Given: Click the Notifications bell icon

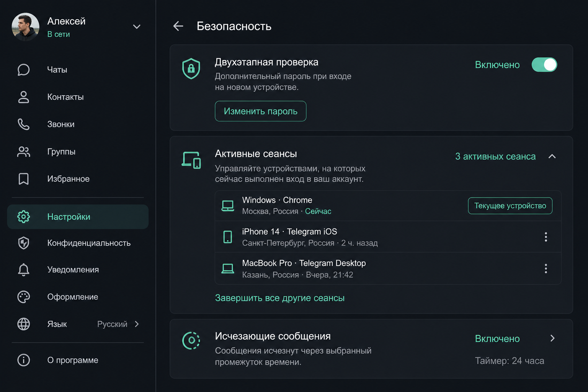Looking at the screenshot, I should (x=24, y=270).
